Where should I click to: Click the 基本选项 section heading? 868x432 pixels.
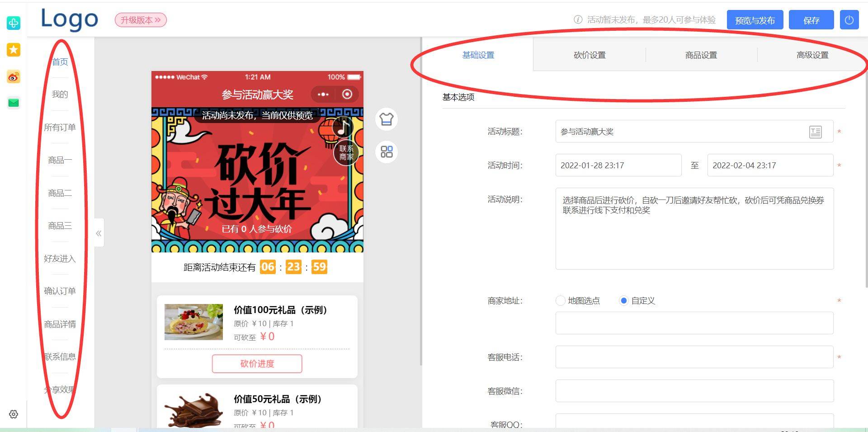click(x=458, y=97)
